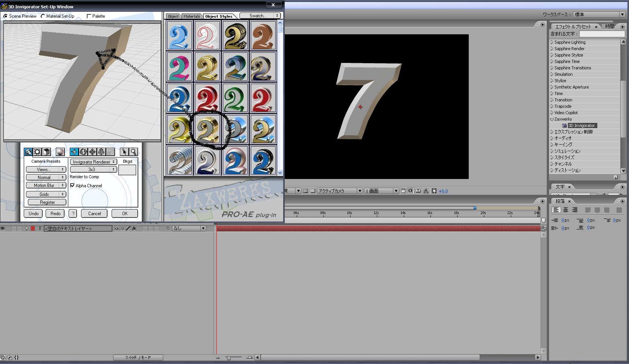Click the reset exposure aperture icon
The width and height of the screenshot is (629, 364).
(x=434, y=191)
